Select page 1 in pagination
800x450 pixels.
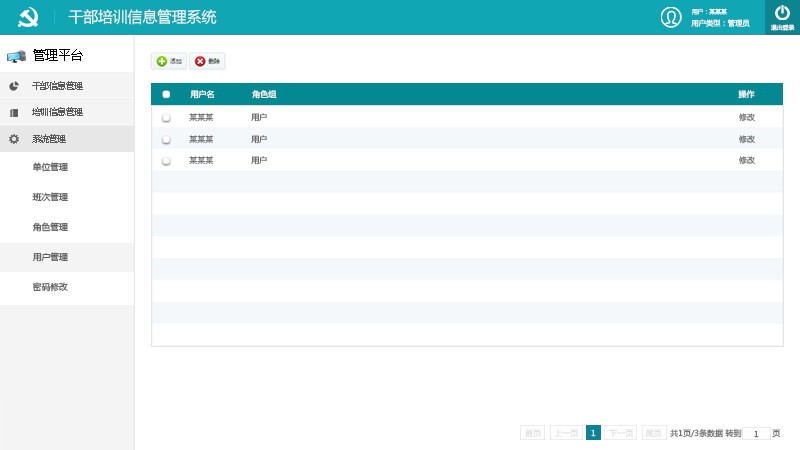tap(593, 433)
